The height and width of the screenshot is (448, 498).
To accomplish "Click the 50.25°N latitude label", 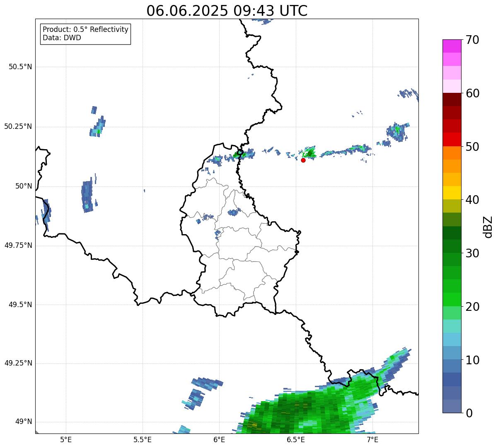I will pos(18,126).
